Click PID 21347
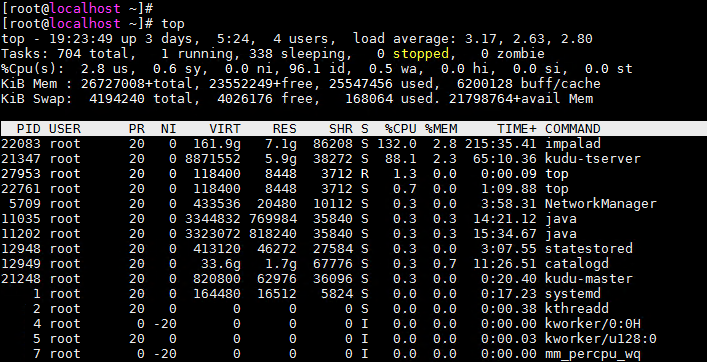The height and width of the screenshot is (362, 707). click(x=21, y=159)
